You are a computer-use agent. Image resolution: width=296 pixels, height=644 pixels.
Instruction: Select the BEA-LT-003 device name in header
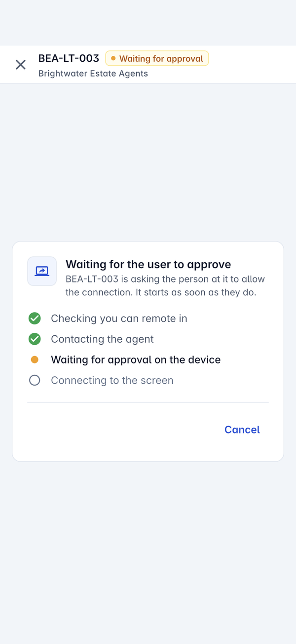(x=69, y=58)
